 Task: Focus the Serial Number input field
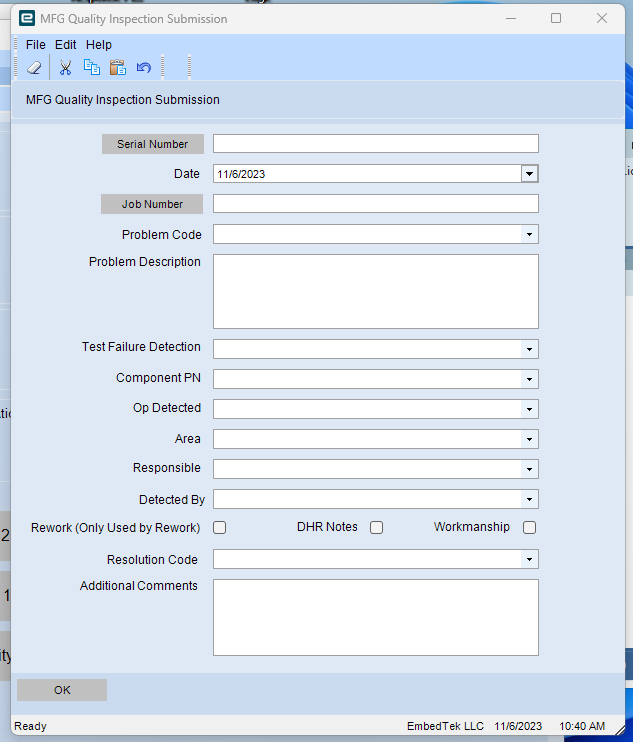(x=376, y=144)
